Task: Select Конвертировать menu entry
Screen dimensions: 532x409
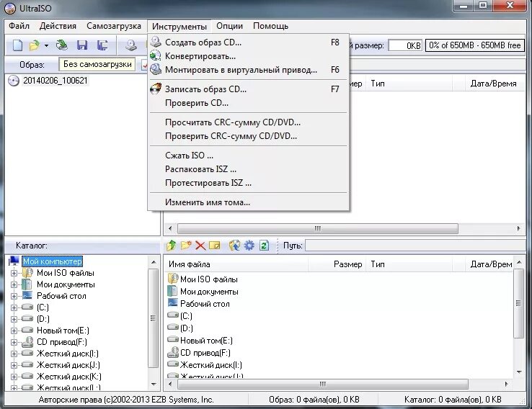Action: point(249,56)
